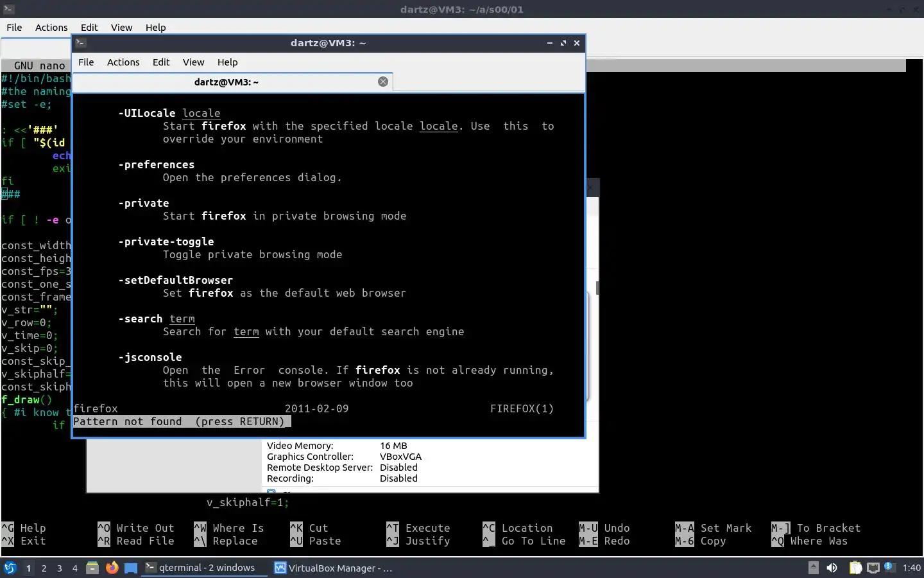Open the LXQt application menu icon
The image size is (924, 578).
(10, 568)
